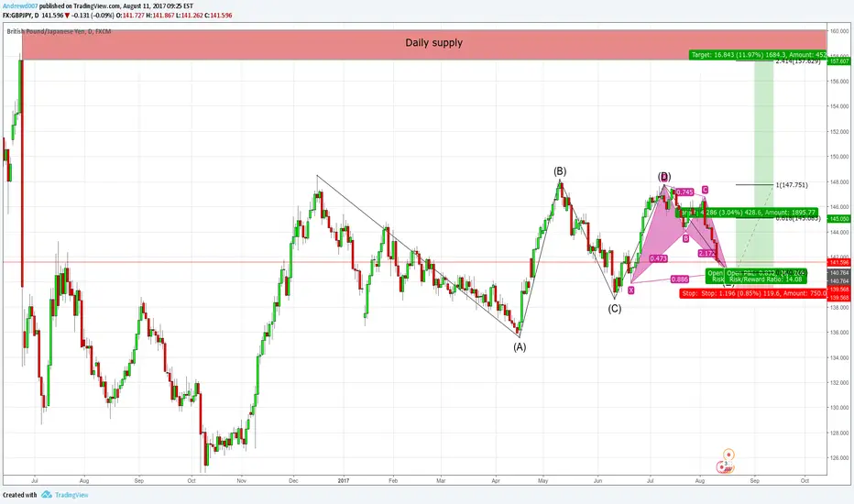Open the TradingView link in the footer
The height and width of the screenshot is (504, 854).
tap(71, 495)
